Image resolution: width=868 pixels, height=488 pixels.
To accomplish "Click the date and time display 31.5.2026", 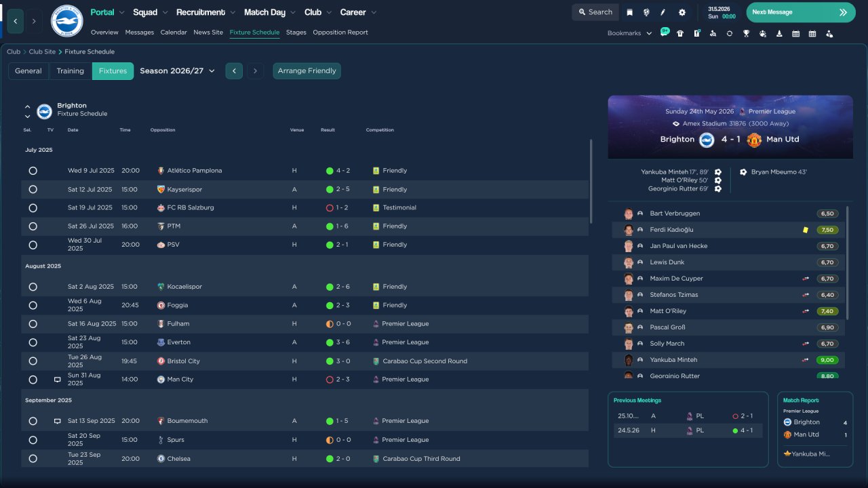I will coord(722,12).
